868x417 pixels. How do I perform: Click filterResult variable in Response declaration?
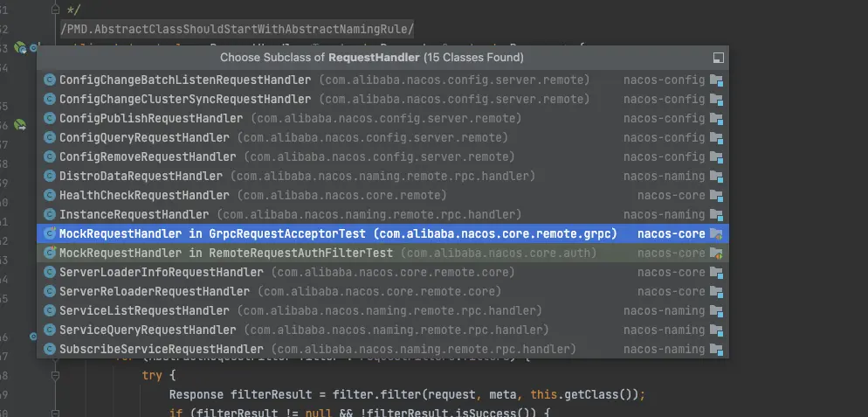pyautogui.click(x=270, y=395)
